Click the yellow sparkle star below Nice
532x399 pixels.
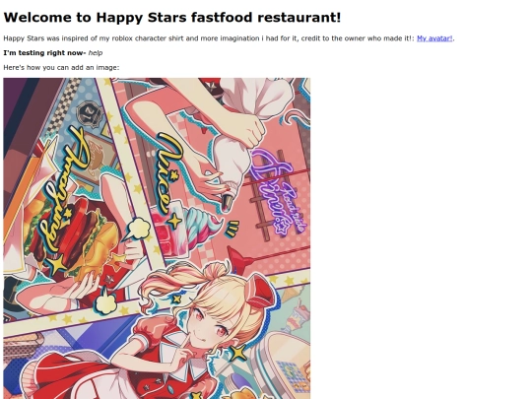(x=174, y=222)
